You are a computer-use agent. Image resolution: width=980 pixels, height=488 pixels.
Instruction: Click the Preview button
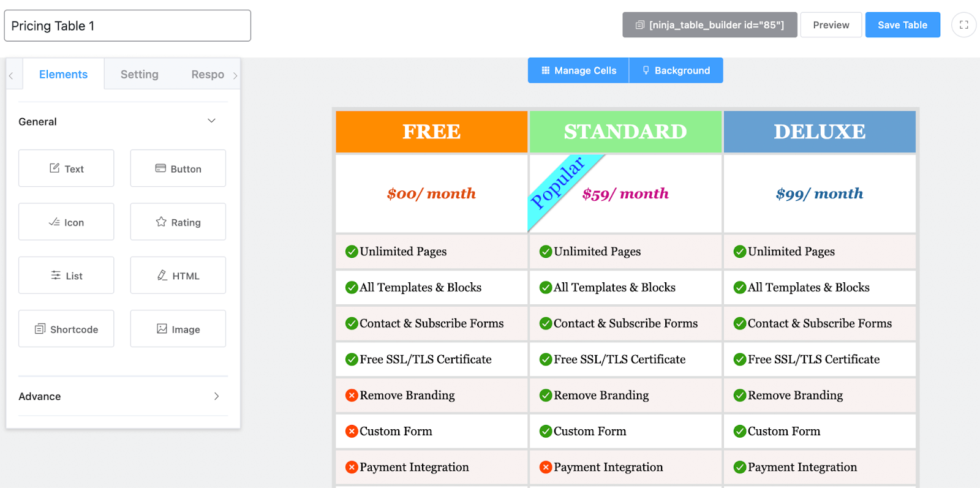(831, 25)
